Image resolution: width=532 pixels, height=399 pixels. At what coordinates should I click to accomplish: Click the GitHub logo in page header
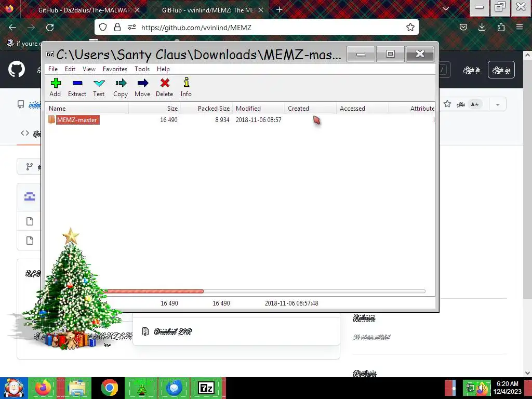point(17,69)
